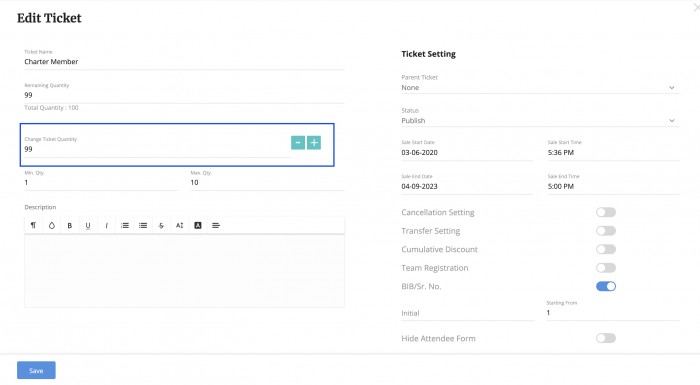Select the Sale End Date field
The width and height of the screenshot is (700, 385).
(x=467, y=186)
